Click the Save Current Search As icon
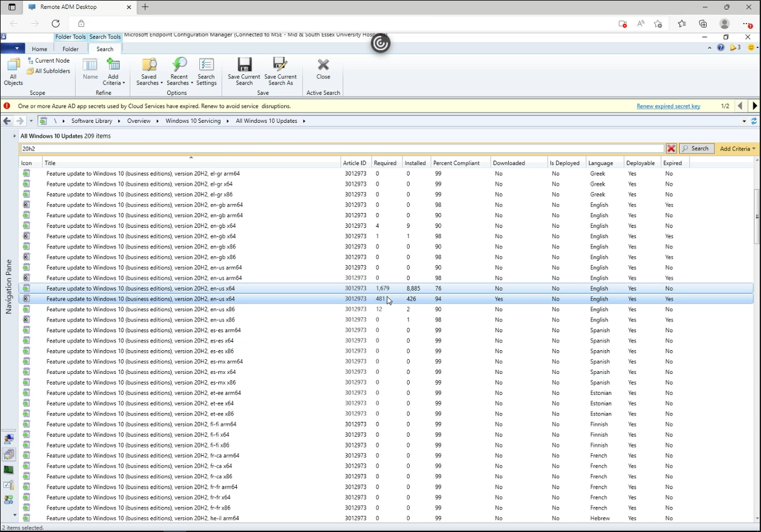This screenshot has height=532, width=761. click(x=280, y=70)
